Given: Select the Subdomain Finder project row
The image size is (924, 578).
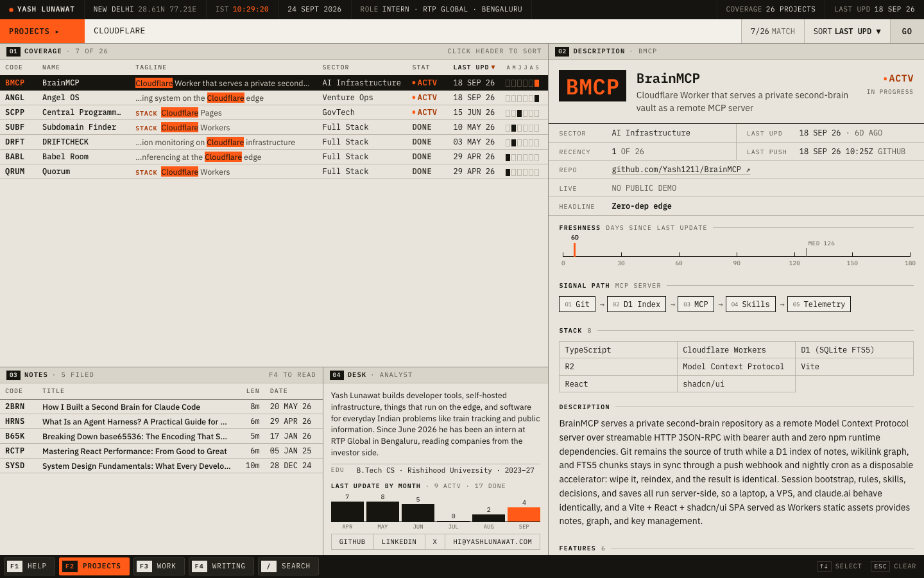Looking at the screenshot, I should [x=274, y=127].
